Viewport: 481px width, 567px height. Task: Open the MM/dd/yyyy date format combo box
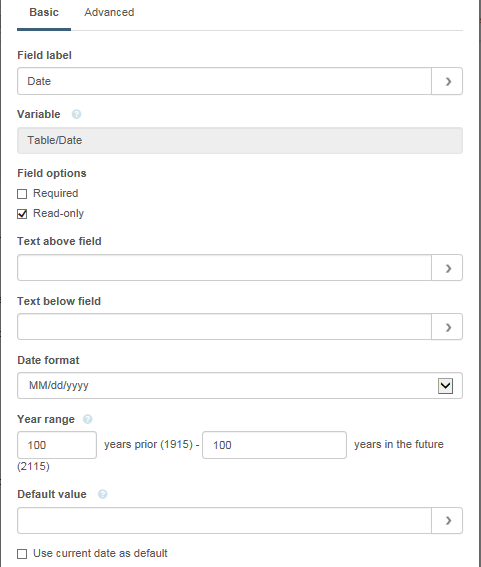tap(240, 385)
